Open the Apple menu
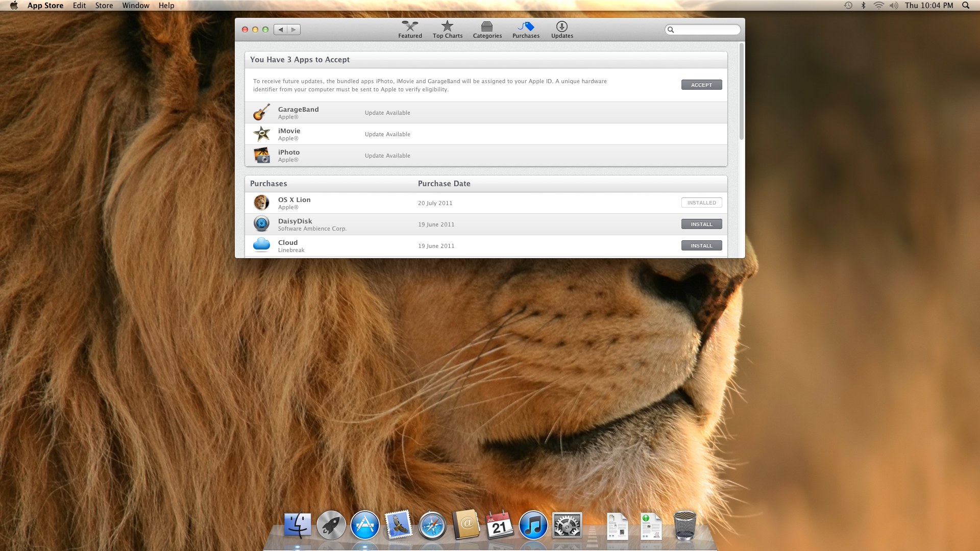980x551 pixels. [14, 6]
